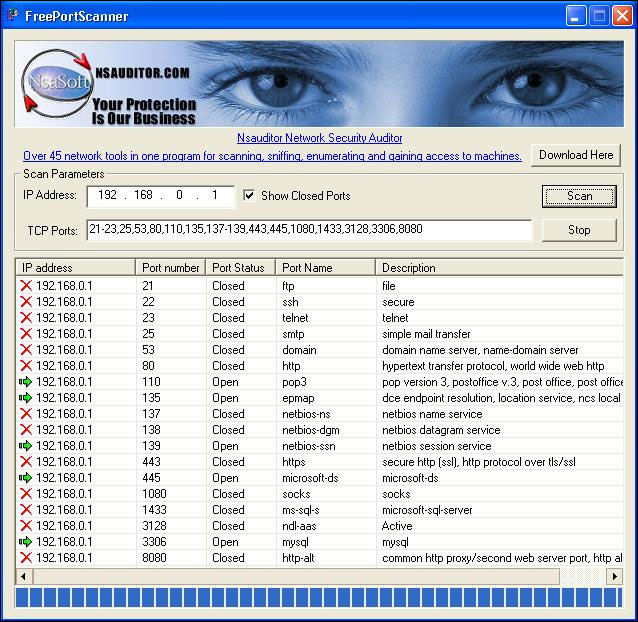Click the red X icon for port 443
638x622 pixels.
(25, 462)
